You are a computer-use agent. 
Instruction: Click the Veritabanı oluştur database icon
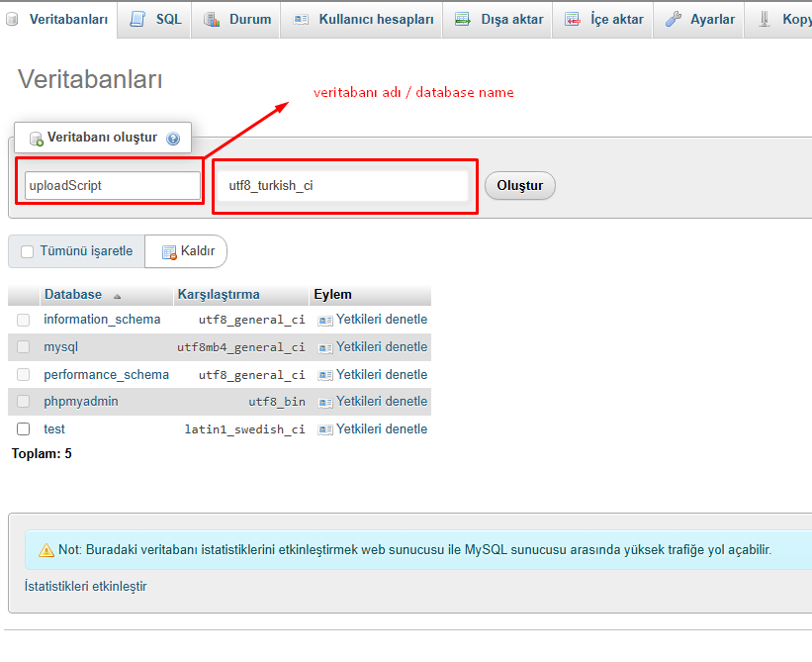click(37, 139)
